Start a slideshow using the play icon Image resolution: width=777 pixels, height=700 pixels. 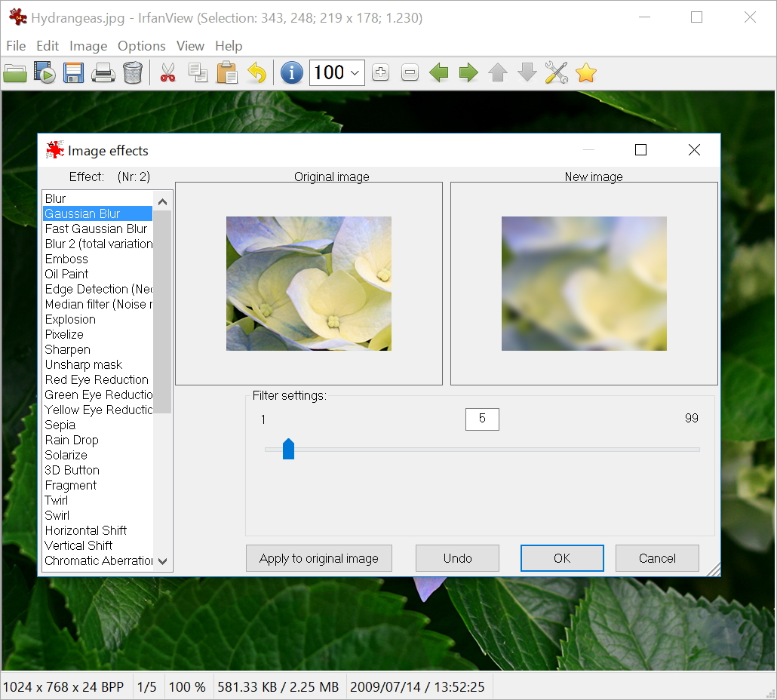pos(45,72)
